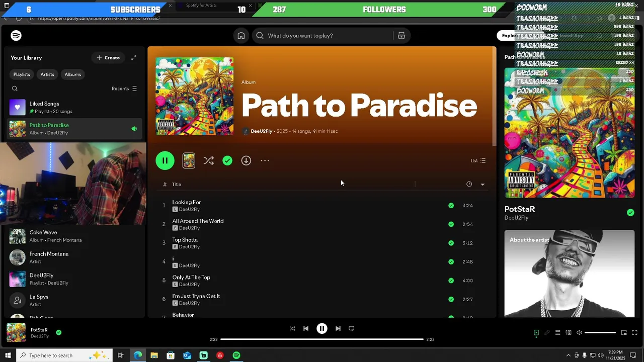Click PotStaR title in right panel

click(x=520, y=209)
